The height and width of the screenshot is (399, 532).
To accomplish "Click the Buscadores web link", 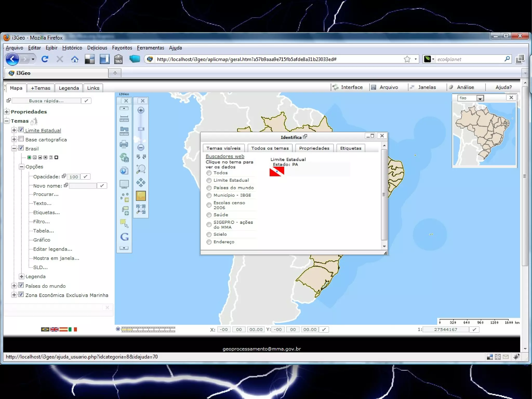I will click(225, 156).
